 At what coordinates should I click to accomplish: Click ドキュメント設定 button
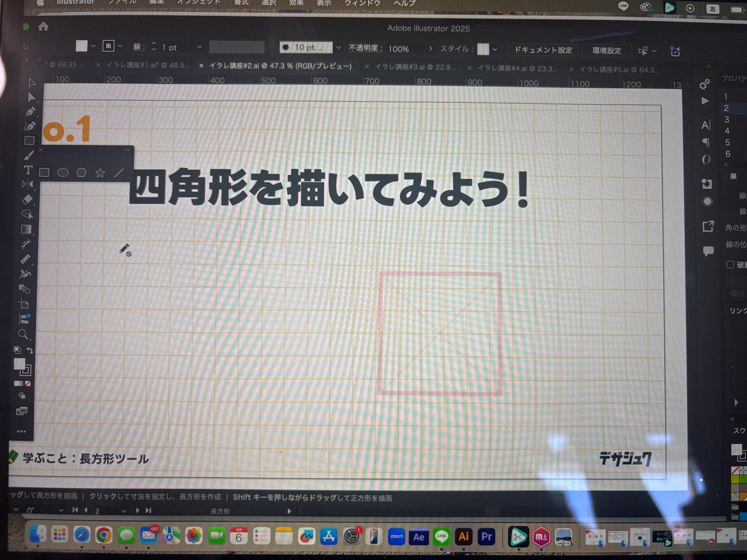point(543,50)
